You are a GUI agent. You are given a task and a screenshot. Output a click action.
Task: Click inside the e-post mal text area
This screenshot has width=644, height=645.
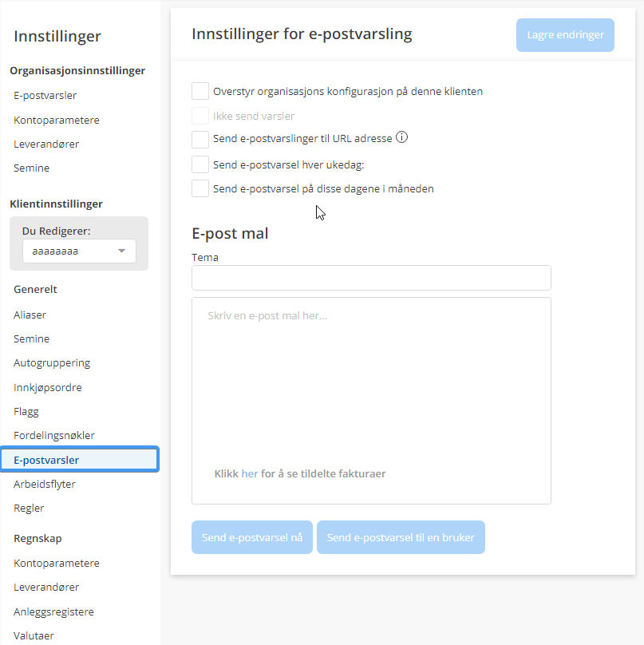[x=371, y=383]
